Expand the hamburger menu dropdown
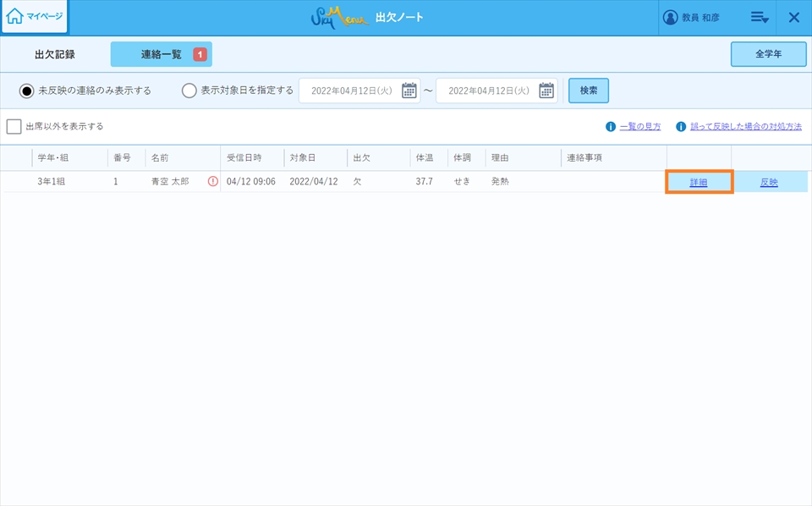The width and height of the screenshot is (812, 506). coord(759,17)
